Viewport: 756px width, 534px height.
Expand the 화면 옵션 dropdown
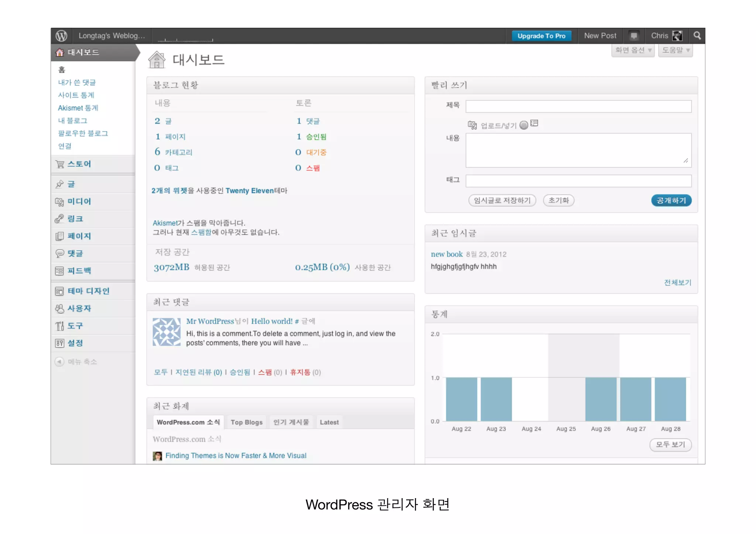click(x=633, y=50)
